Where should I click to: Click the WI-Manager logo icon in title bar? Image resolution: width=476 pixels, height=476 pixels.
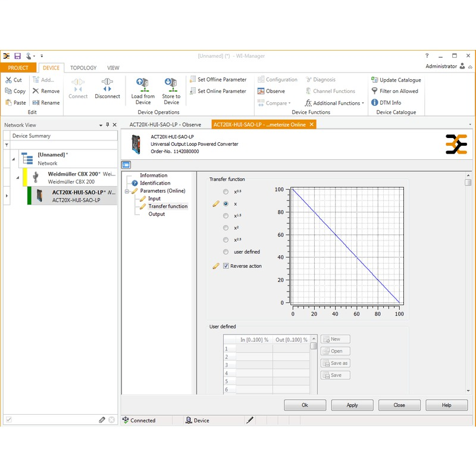click(x=7, y=56)
